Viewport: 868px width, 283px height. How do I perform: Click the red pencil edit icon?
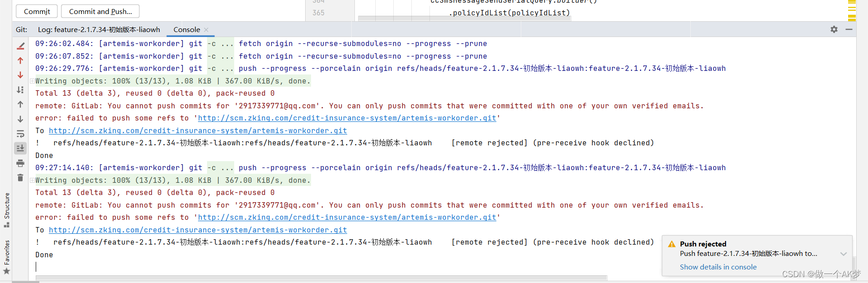pyautogui.click(x=20, y=46)
